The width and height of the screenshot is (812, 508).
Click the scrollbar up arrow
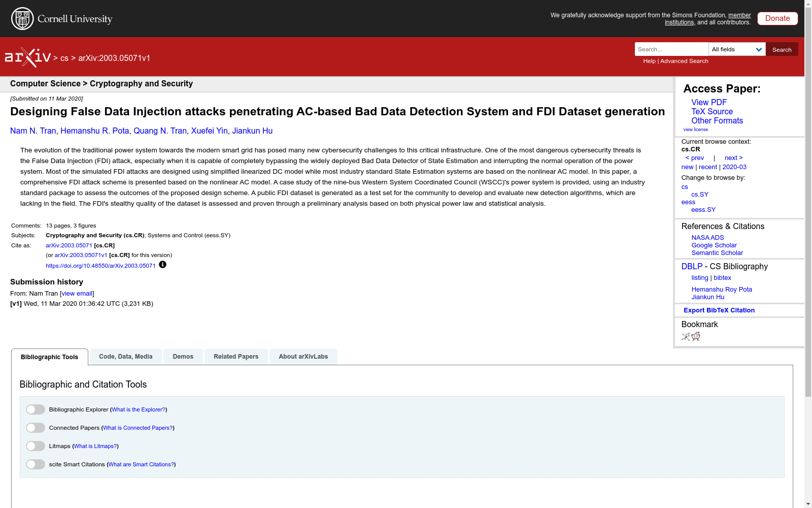pos(808,4)
